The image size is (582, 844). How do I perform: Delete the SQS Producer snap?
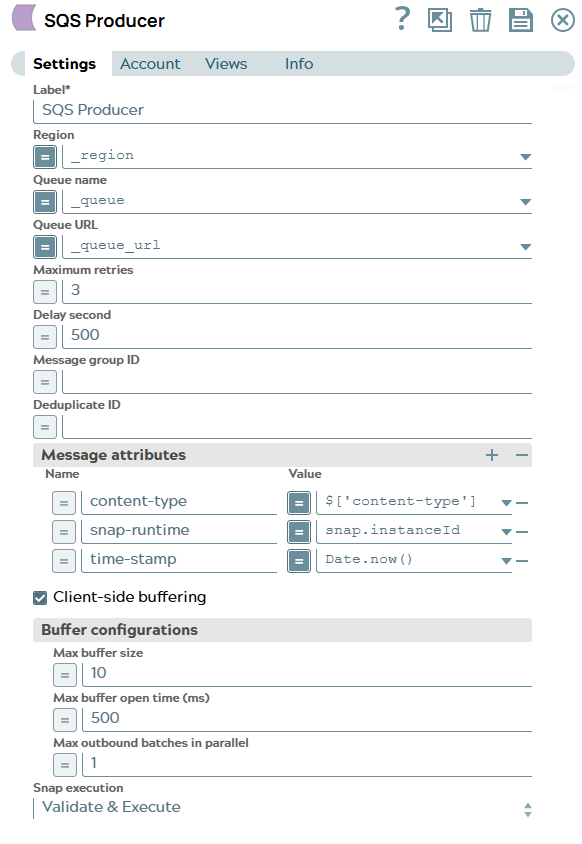480,20
